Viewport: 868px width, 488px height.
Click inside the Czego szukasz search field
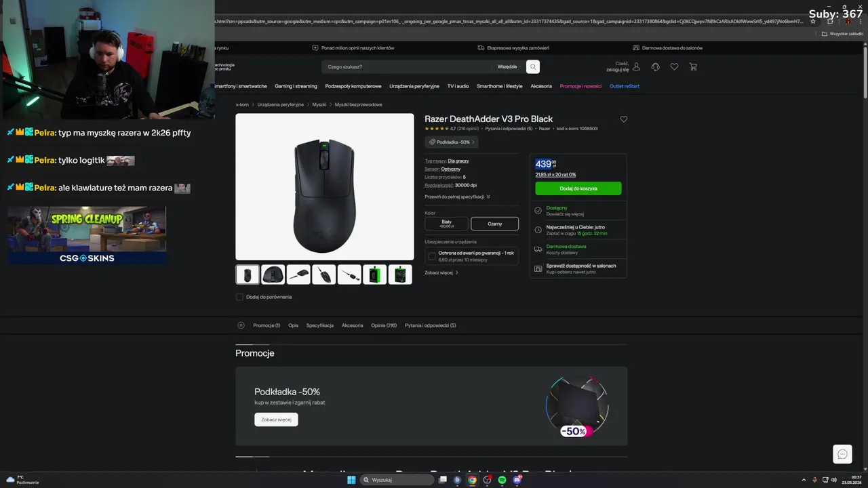(407, 66)
